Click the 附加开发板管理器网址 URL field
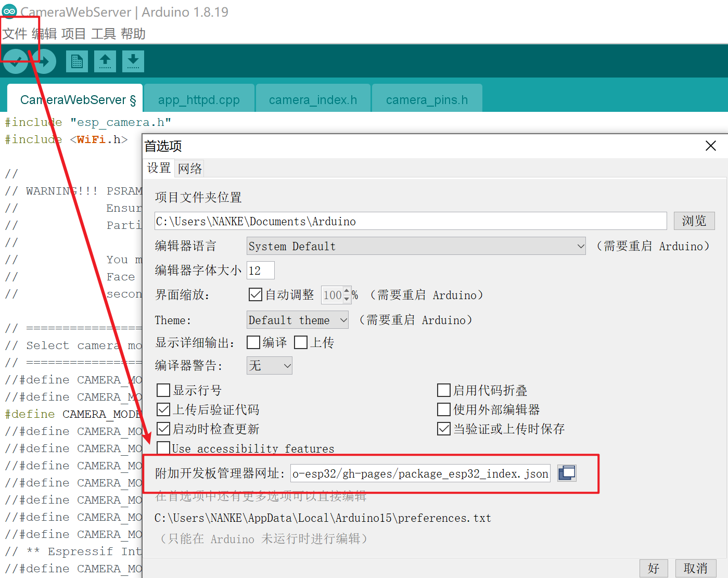728x578 pixels. (x=420, y=473)
